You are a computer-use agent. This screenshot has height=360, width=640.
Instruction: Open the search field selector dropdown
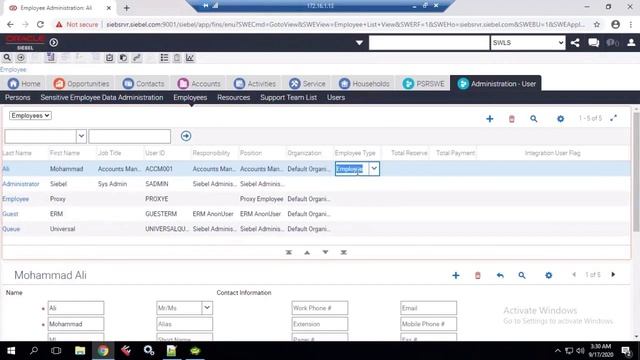click(x=81, y=136)
